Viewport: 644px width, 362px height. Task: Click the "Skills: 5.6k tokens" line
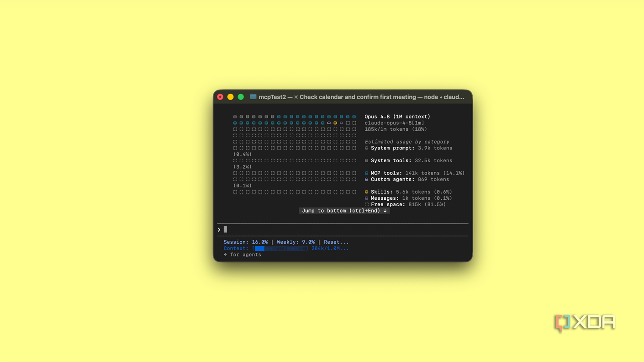412,192
